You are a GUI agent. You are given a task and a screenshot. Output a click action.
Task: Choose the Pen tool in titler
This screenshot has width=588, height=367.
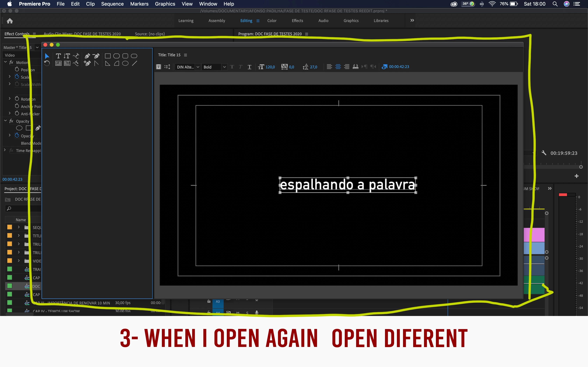pyautogui.click(x=87, y=56)
